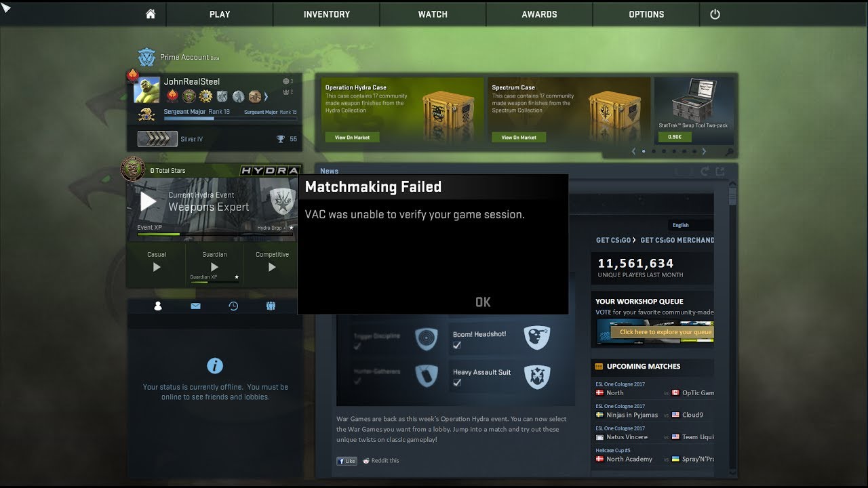This screenshot has width=868, height=488.
Task: Like the news post on Facebook
Action: click(347, 461)
